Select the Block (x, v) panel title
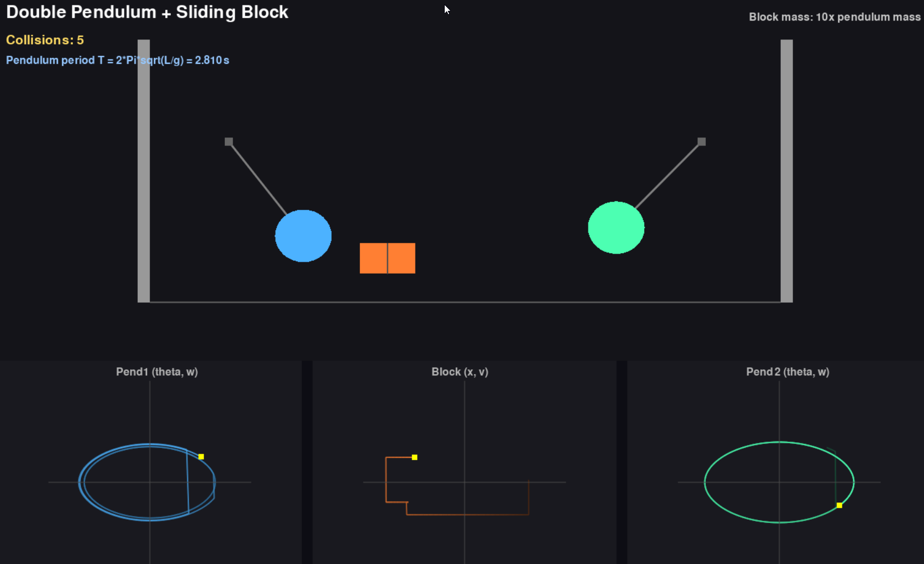The image size is (924, 564). pos(460,371)
